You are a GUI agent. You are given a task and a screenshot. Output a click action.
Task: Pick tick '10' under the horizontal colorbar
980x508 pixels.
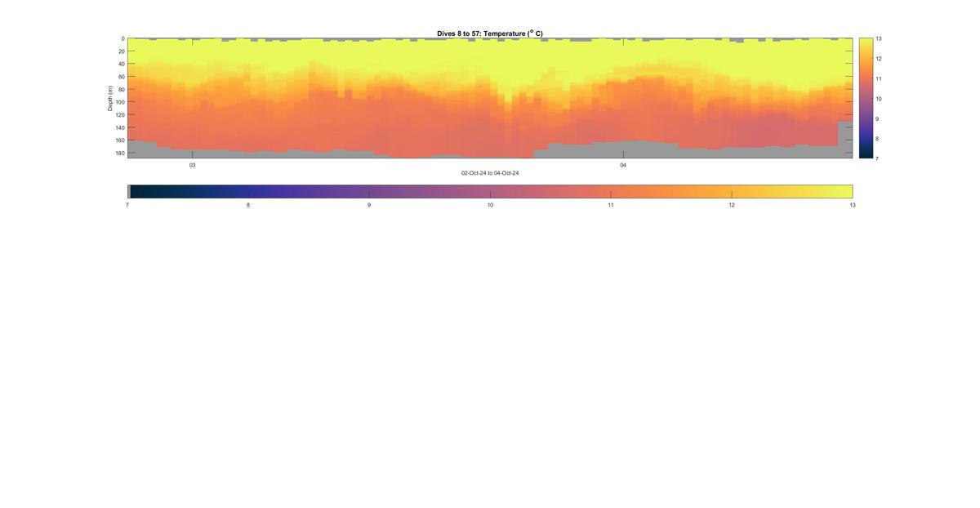point(490,205)
